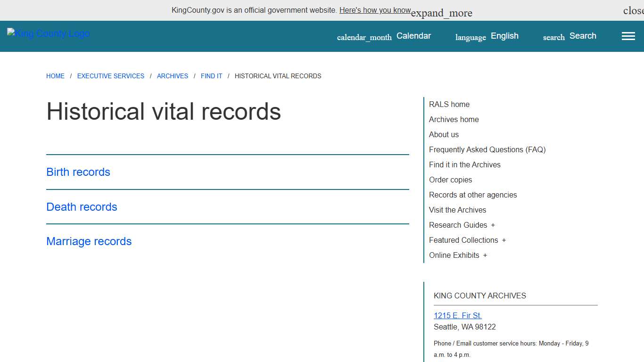The height and width of the screenshot is (362, 644).
Task: Open the Marriage records section
Action: pyautogui.click(x=89, y=241)
